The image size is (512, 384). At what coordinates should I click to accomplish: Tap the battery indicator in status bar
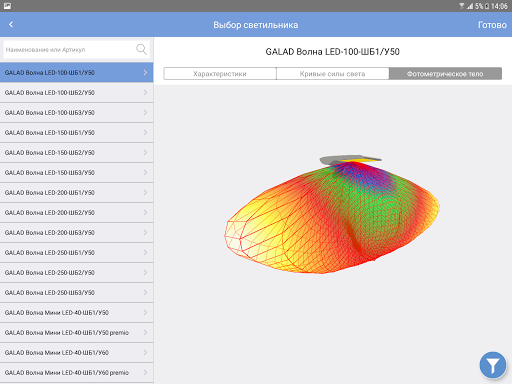[x=487, y=6]
